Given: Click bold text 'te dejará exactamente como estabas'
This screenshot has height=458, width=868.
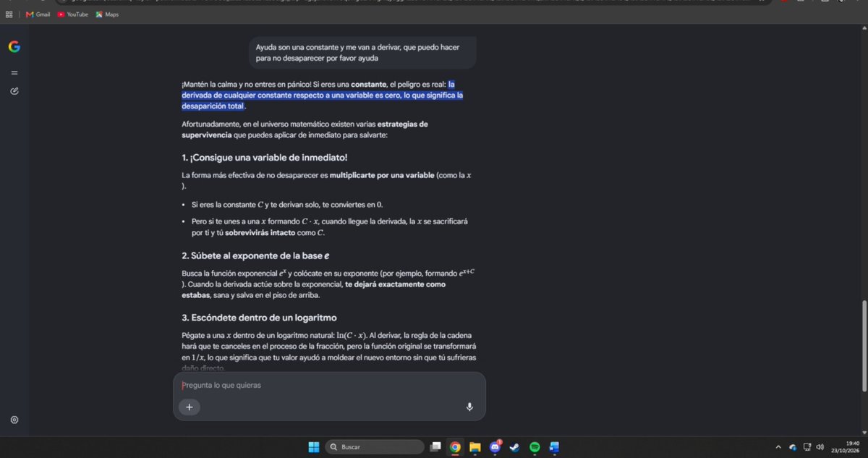Looking at the screenshot, I should (314, 289).
